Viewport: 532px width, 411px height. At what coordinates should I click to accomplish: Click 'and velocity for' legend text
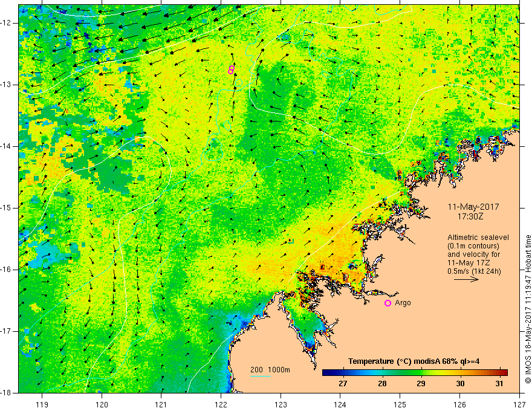tap(473, 254)
